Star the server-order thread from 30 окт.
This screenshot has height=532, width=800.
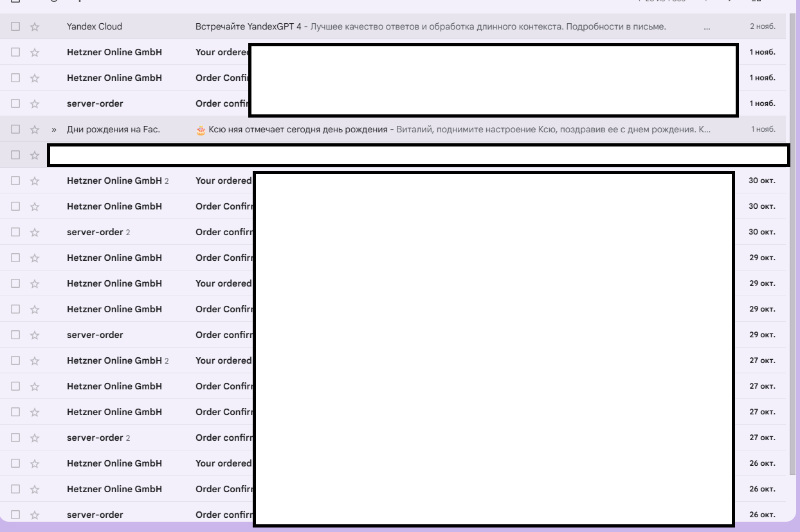35,232
